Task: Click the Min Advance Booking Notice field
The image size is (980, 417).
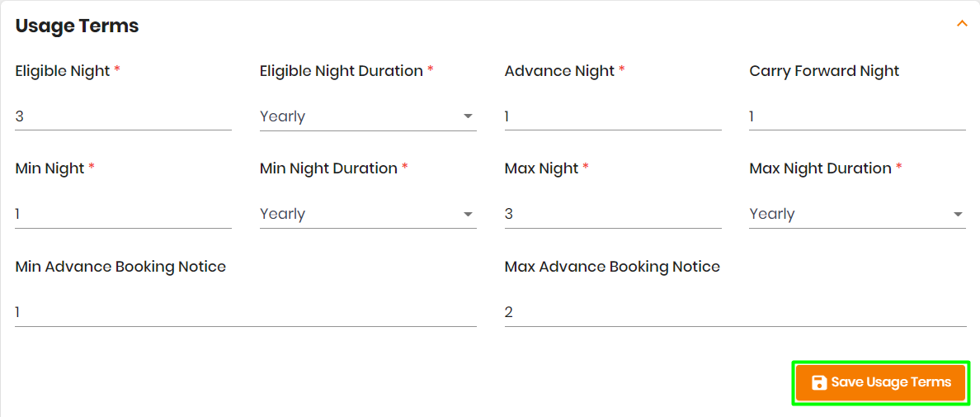Action: pyautogui.click(x=246, y=313)
